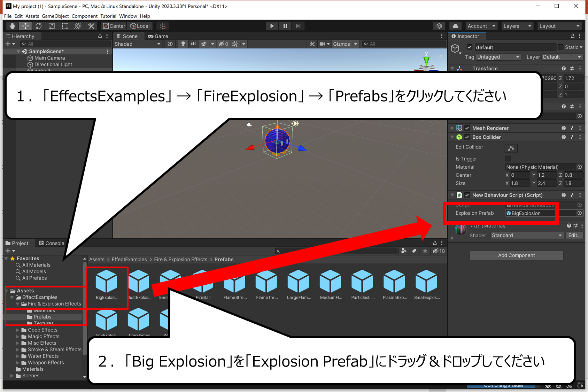Step one frame forward
Image resolution: width=588 pixels, height=392 pixels.
click(x=298, y=26)
